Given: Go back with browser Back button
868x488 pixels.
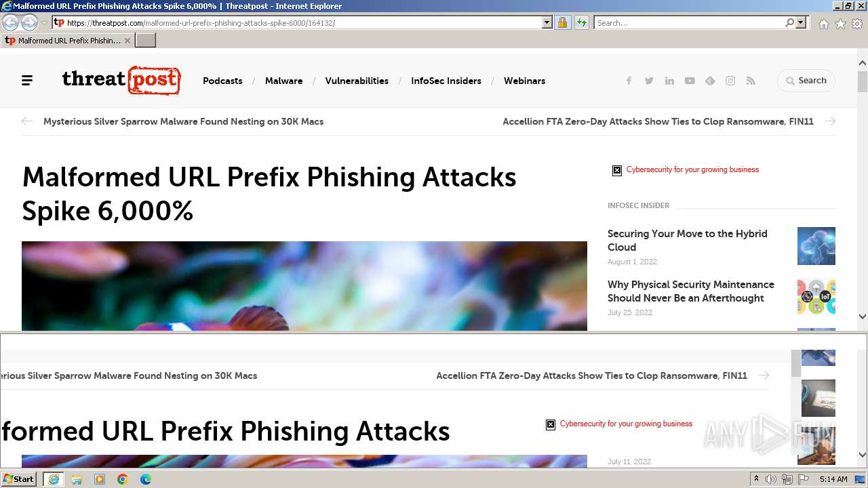Looking at the screenshot, I should click(x=11, y=22).
